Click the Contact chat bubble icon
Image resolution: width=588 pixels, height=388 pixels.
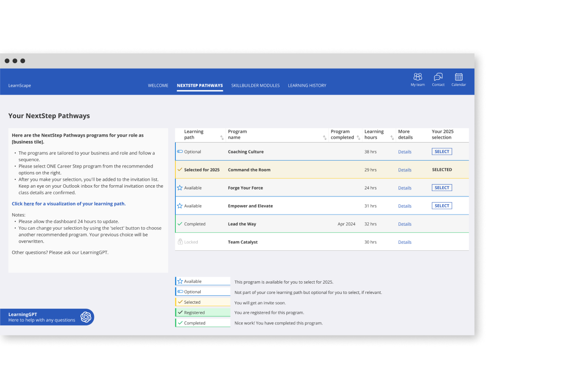[x=438, y=77]
